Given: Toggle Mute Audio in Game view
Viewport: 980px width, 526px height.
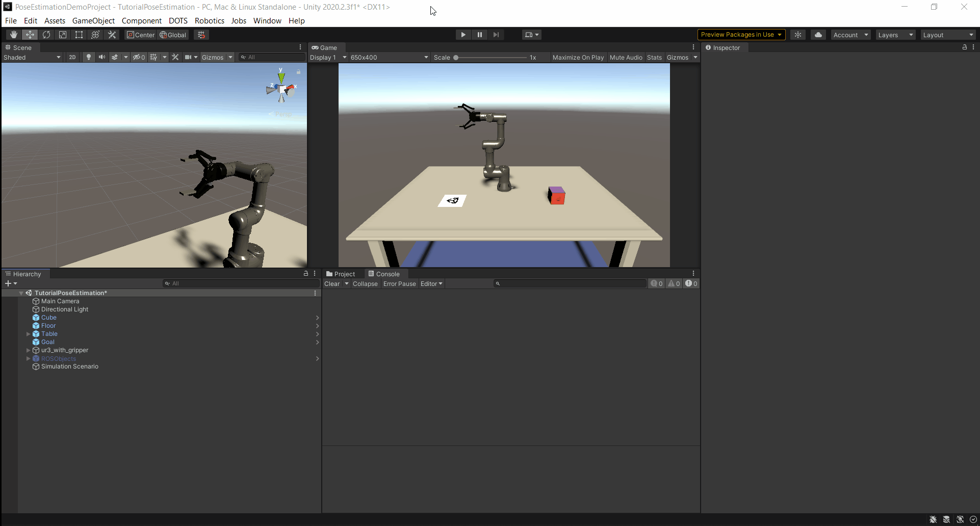Looking at the screenshot, I should coord(626,57).
